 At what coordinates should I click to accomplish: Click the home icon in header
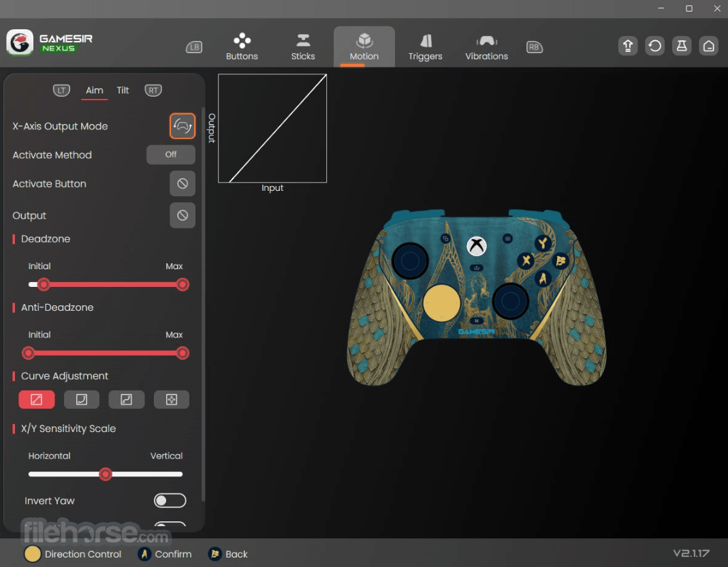click(x=708, y=46)
